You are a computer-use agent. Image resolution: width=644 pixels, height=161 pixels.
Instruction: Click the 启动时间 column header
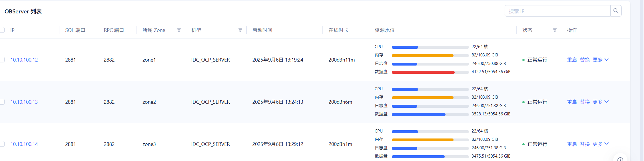(262, 30)
